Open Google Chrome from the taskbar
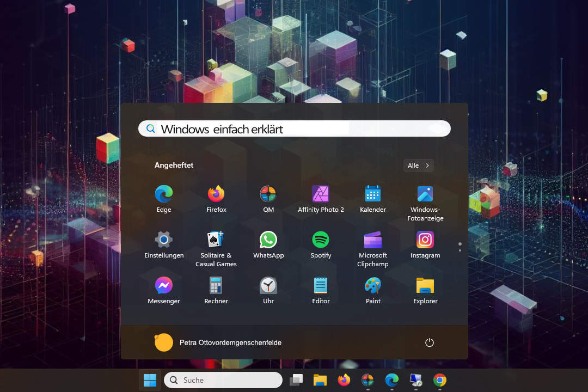Image resolution: width=588 pixels, height=392 pixels. [x=440, y=381]
